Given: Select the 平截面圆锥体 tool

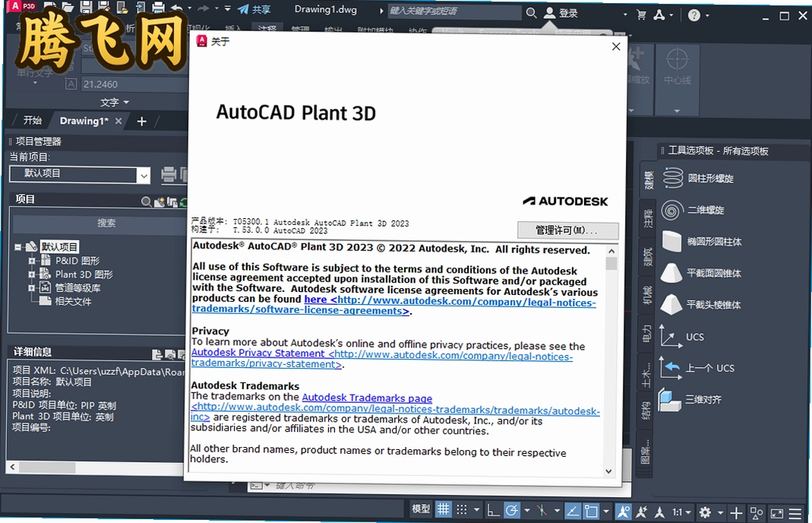Looking at the screenshot, I should click(702, 273).
